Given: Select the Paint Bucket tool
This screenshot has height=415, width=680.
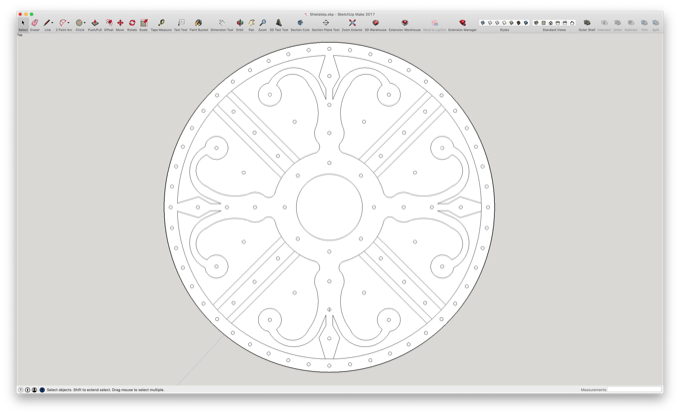Looking at the screenshot, I should click(199, 23).
